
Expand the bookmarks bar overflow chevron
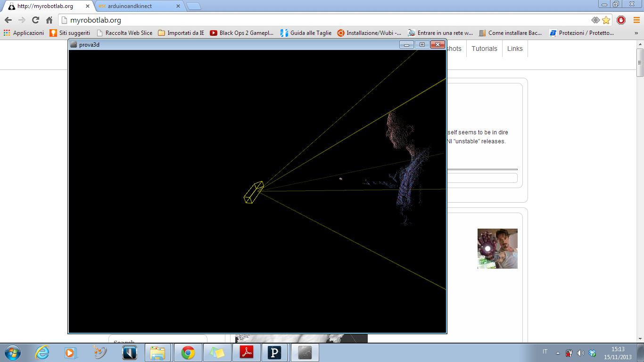[636, 33]
